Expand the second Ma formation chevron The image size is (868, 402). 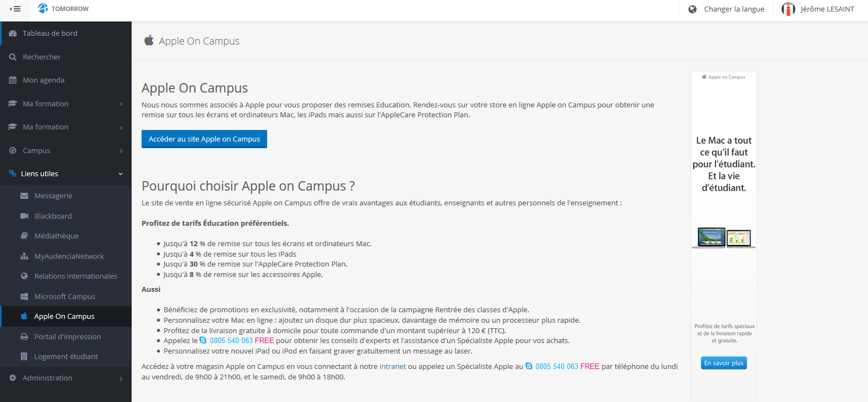[x=121, y=127]
